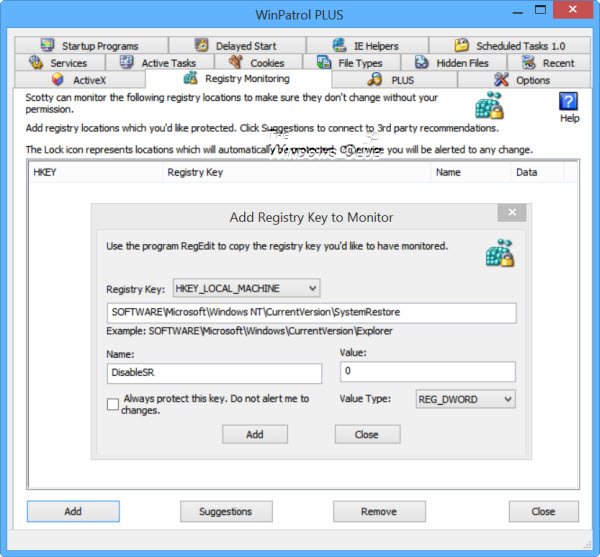Open Help via the question mark icon
Image resolution: width=600 pixels, height=557 pixels.
pyautogui.click(x=569, y=101)
